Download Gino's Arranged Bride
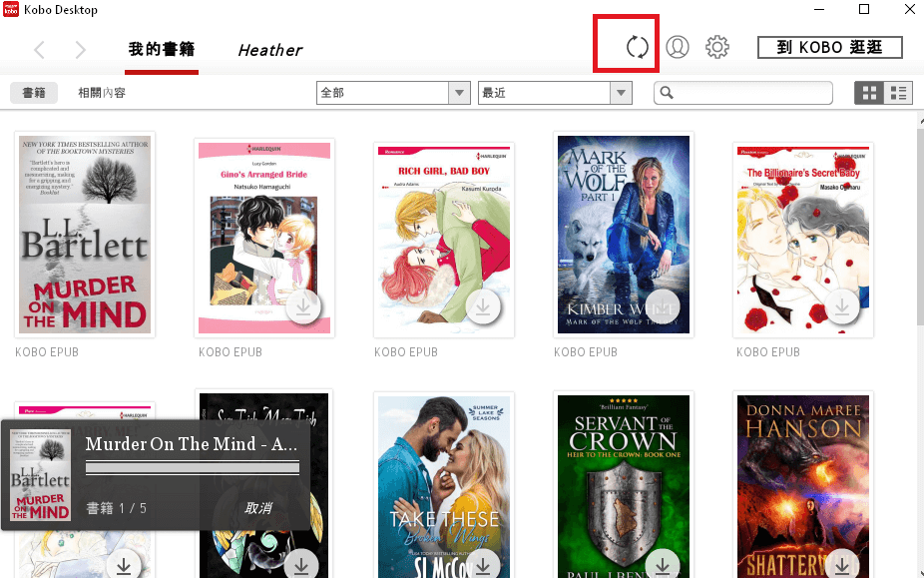 click(303, 306)
